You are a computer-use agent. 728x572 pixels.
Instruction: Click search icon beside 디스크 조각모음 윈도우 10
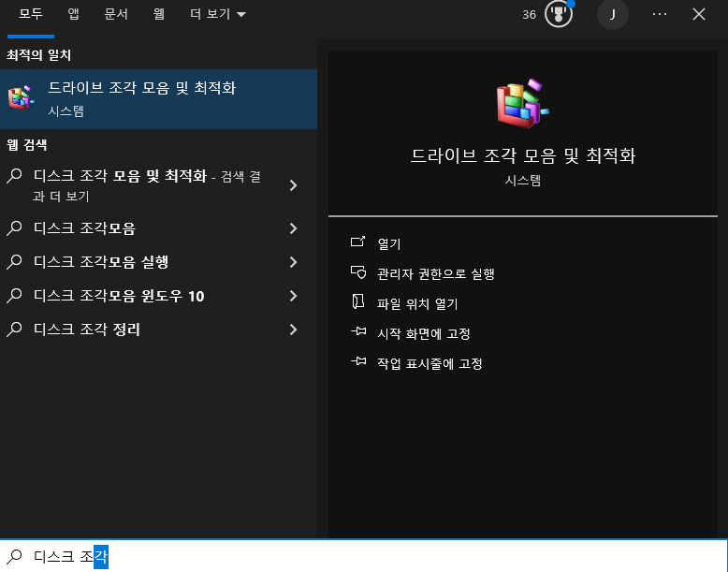14,296
